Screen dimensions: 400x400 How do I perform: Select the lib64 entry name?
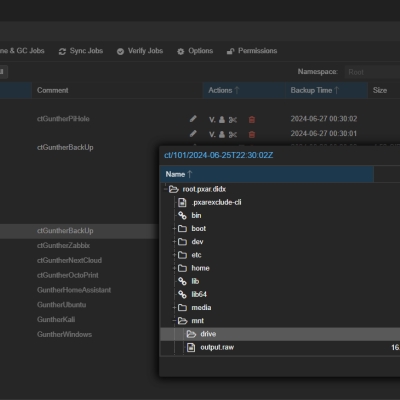click(199, 294)
